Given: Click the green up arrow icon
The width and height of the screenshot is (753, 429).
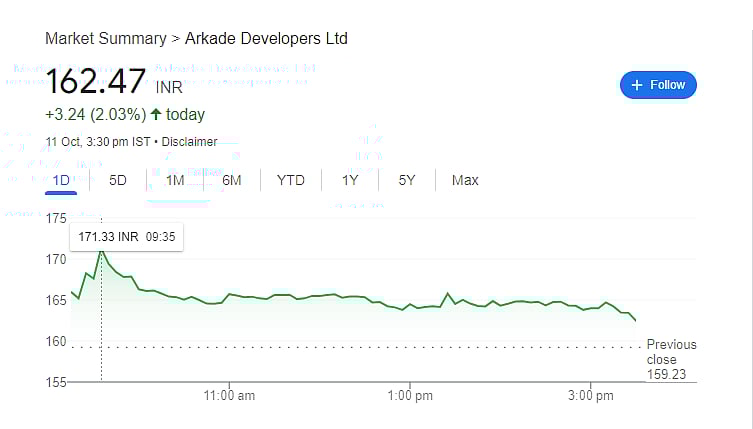Looking at the screenshot, I should click(x=156, y=114).
